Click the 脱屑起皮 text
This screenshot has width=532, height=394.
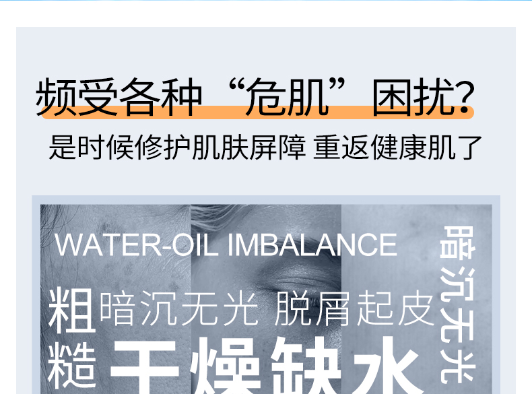click(354, 309)
